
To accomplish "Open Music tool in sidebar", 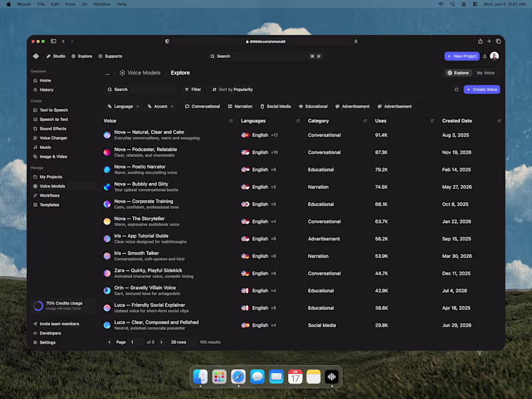I will pos(42,147).
